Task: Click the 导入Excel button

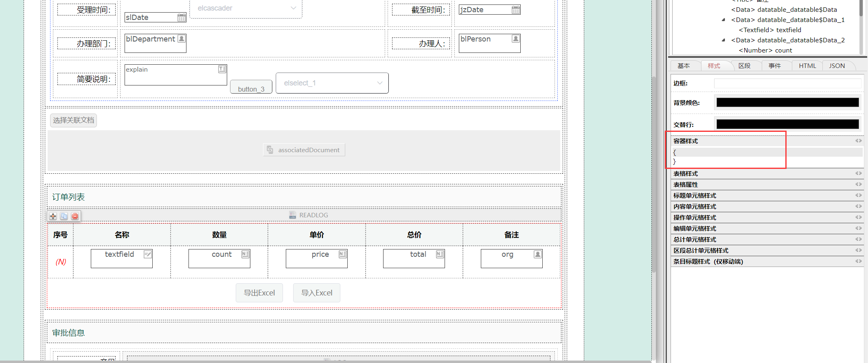Action: [x=317, y=293]
